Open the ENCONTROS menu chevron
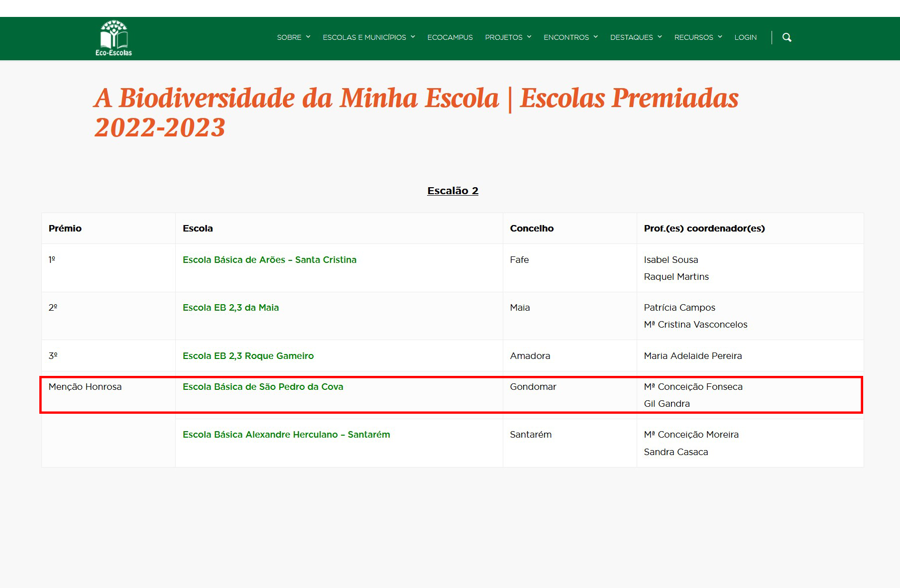900x588 pixels. [595, 37]
